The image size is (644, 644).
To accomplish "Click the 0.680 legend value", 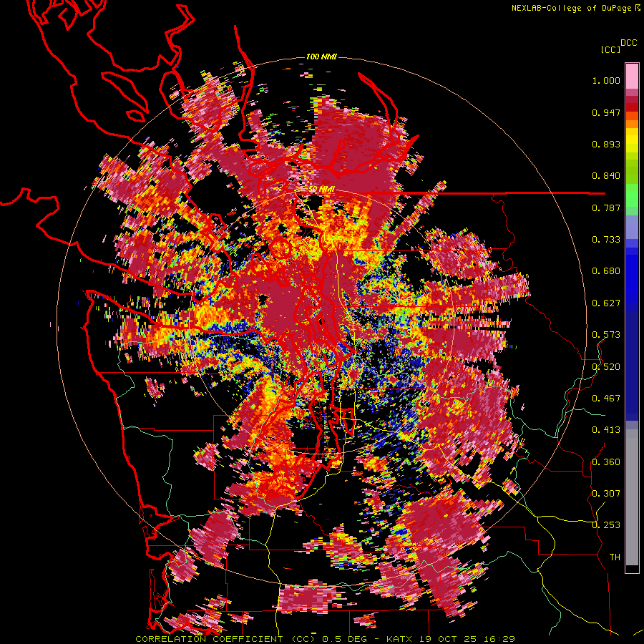I will tap(606, 271).
